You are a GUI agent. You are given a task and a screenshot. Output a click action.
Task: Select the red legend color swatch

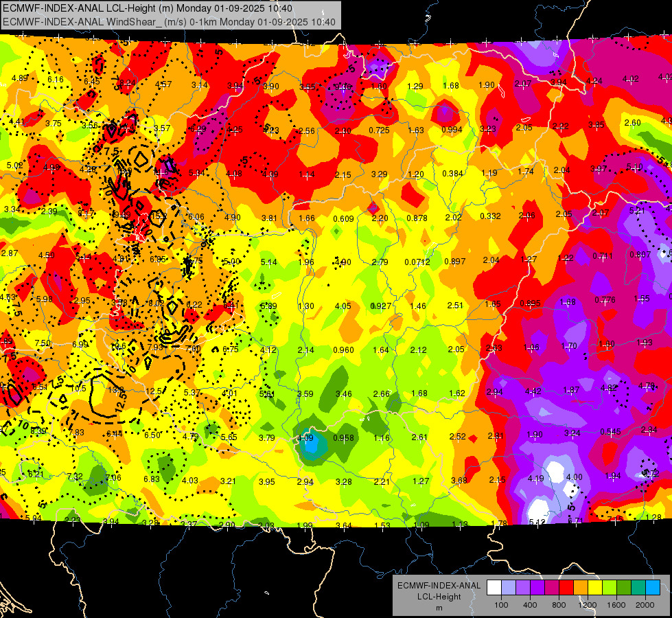coord(566,588)
